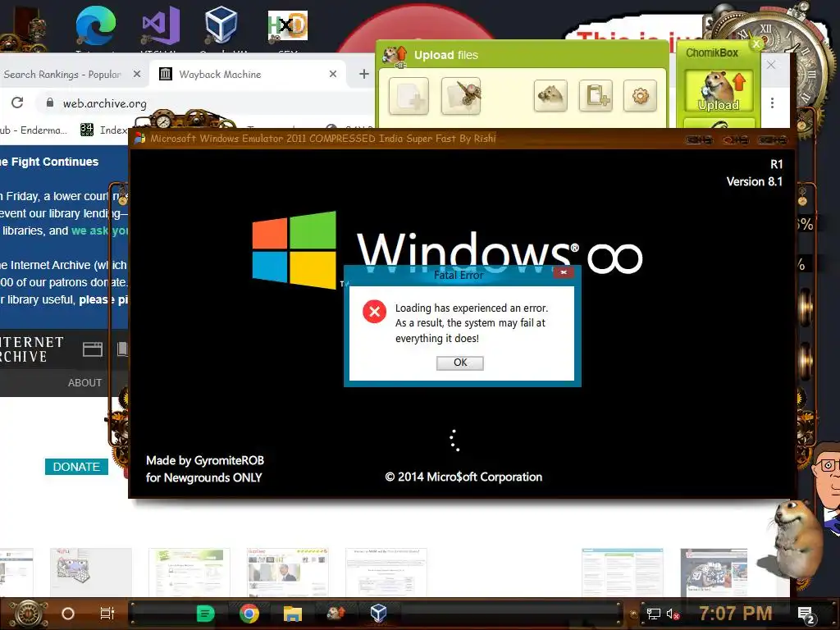840x630 pixels.
Task: Click the muted volume icon in tray
Action: (673, 614)
